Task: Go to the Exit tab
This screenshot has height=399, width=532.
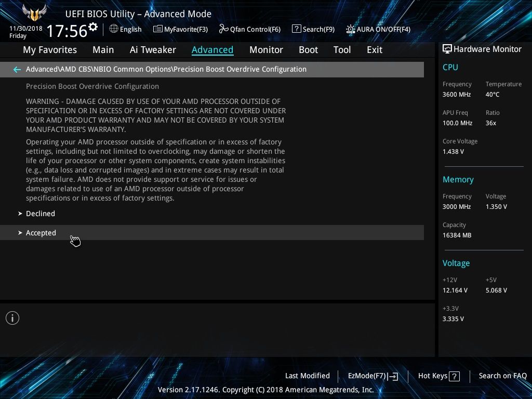Action: click(375, 50)
